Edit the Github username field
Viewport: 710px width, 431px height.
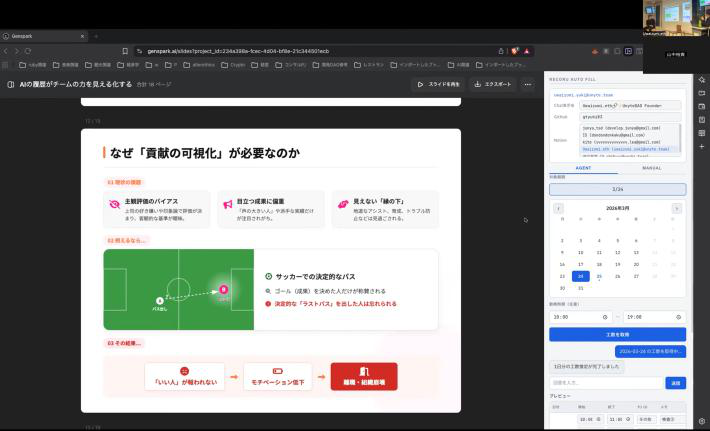(630, 117)
